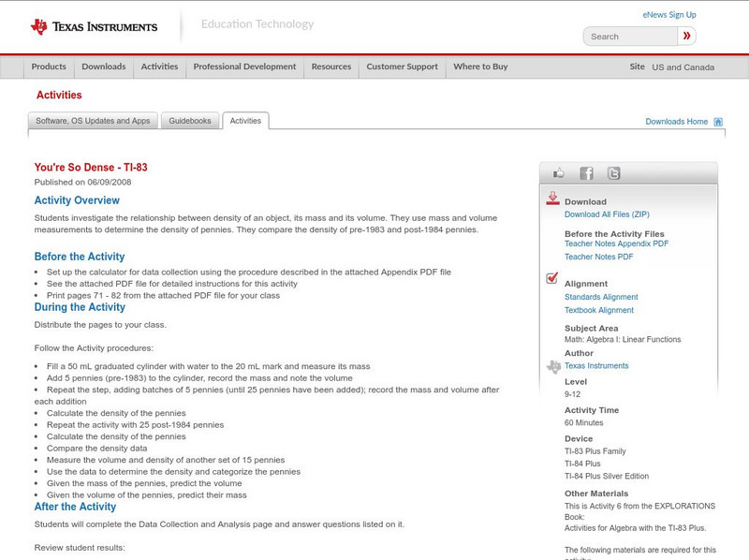
Task: Click the Downloads Home house icon
Action: (718, 122)
